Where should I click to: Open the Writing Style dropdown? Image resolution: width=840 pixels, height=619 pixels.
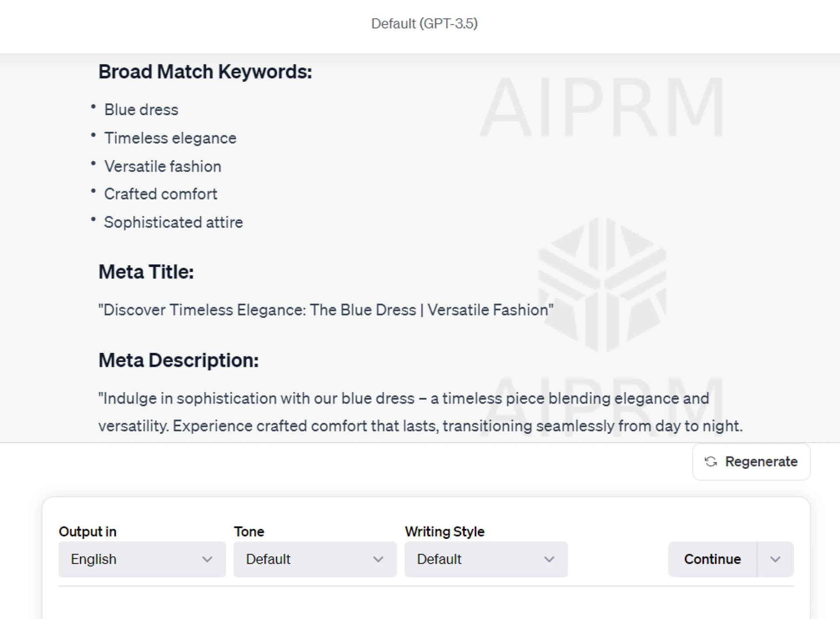(486, 559)
